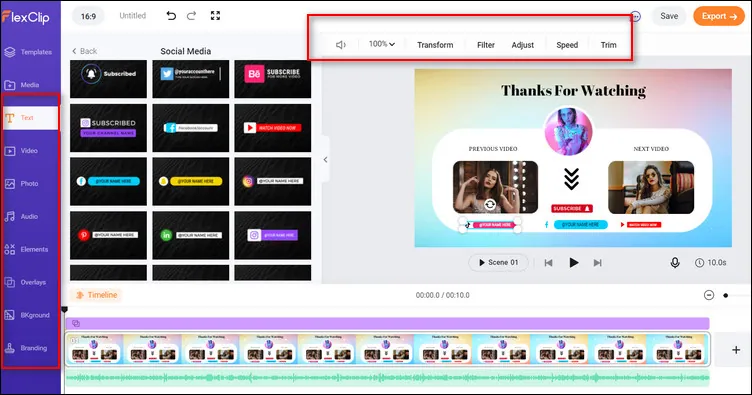Click the Save button
This screenshot has height=395, width=752.
coord(669,16)
